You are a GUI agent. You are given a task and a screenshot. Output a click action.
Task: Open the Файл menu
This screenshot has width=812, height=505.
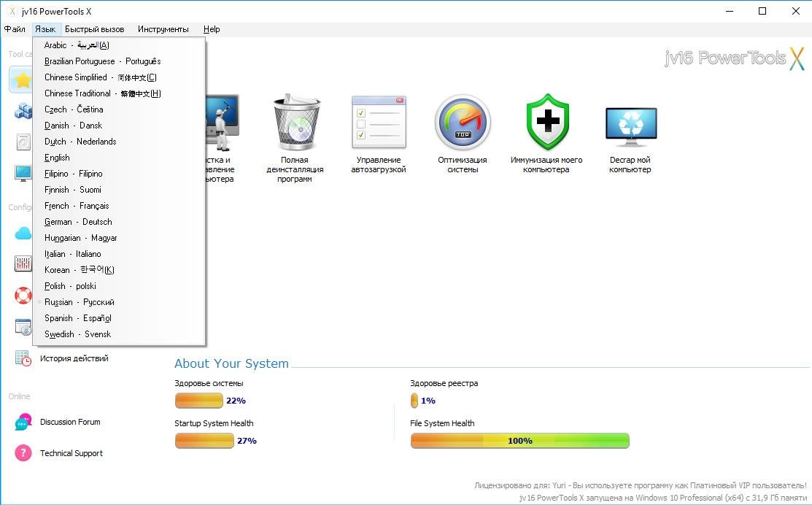pyautogui.click(x=15, y=29)
